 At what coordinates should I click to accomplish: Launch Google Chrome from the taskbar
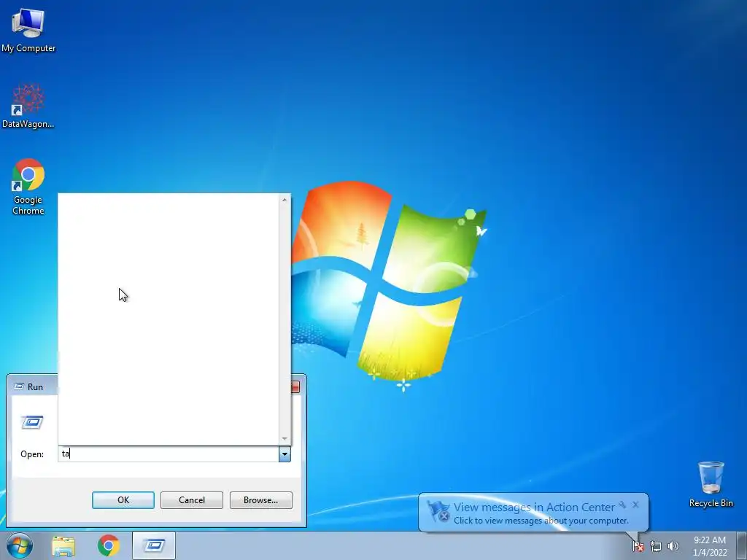point(109,545)
